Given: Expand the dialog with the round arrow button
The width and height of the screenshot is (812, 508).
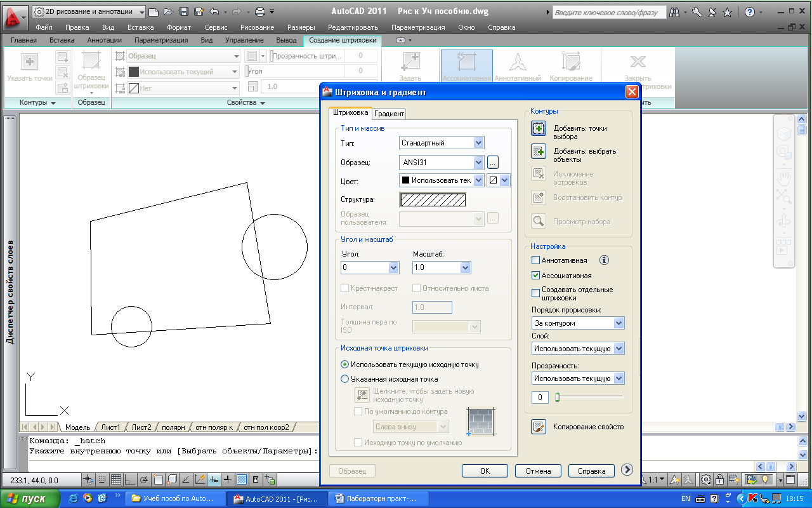Looking at the screenshot, I should click(627, 470).
